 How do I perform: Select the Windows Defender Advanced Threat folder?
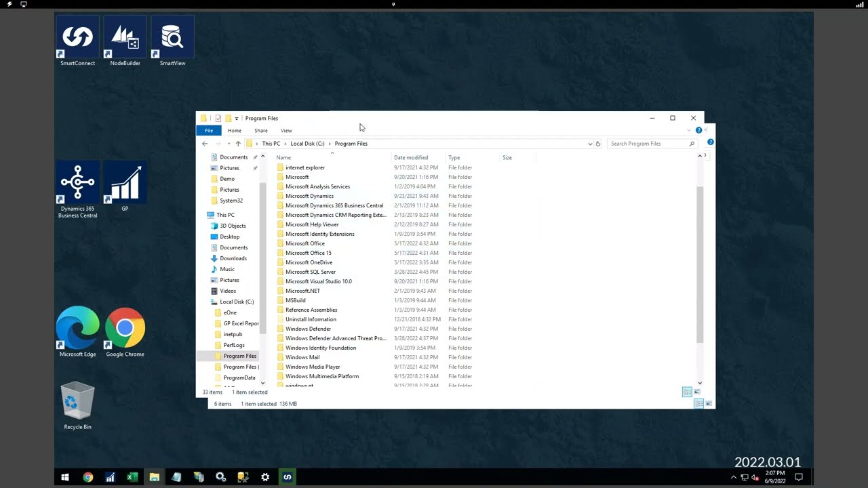point(336,338)
